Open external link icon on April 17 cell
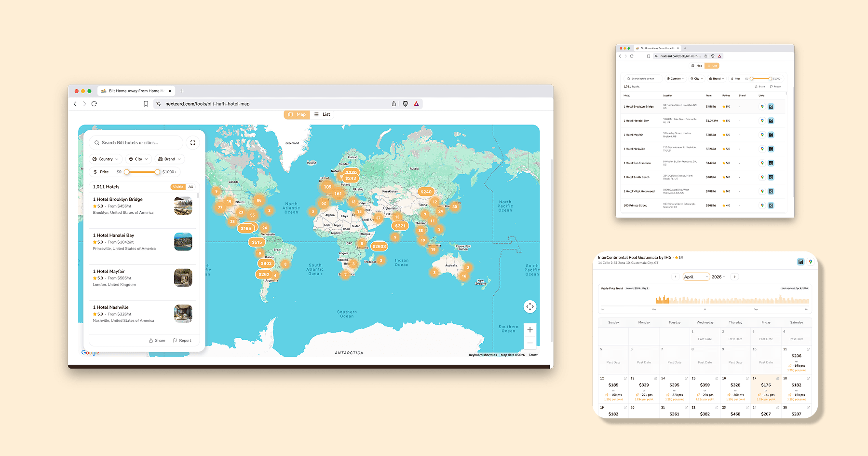The width and height of the screenshot is (868, 456). [x=778, y=378]
